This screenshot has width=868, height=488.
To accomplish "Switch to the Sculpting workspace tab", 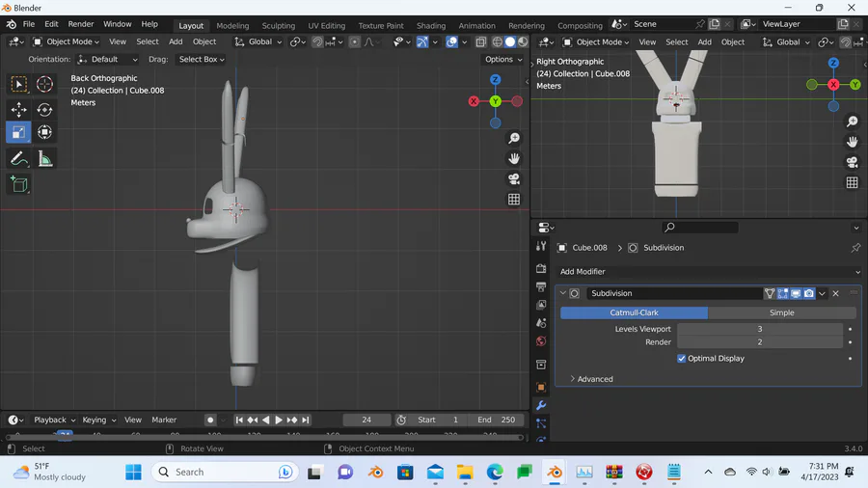I will coord(278,26).
